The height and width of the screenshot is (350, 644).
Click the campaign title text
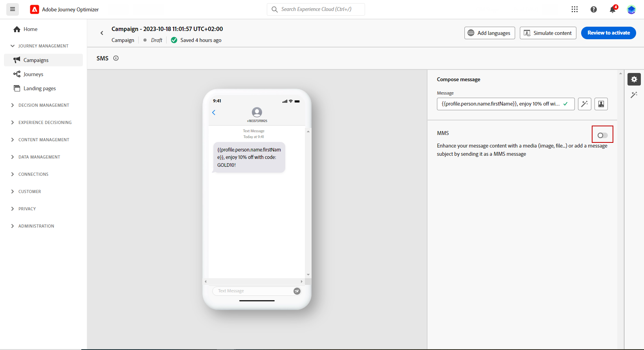167,29
